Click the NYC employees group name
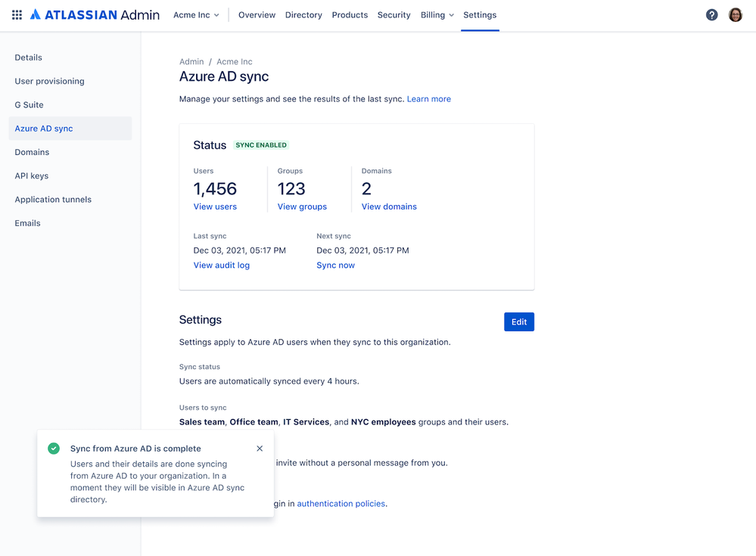The width and height of the screenshot is (756, 556). [x=384, y=422]
